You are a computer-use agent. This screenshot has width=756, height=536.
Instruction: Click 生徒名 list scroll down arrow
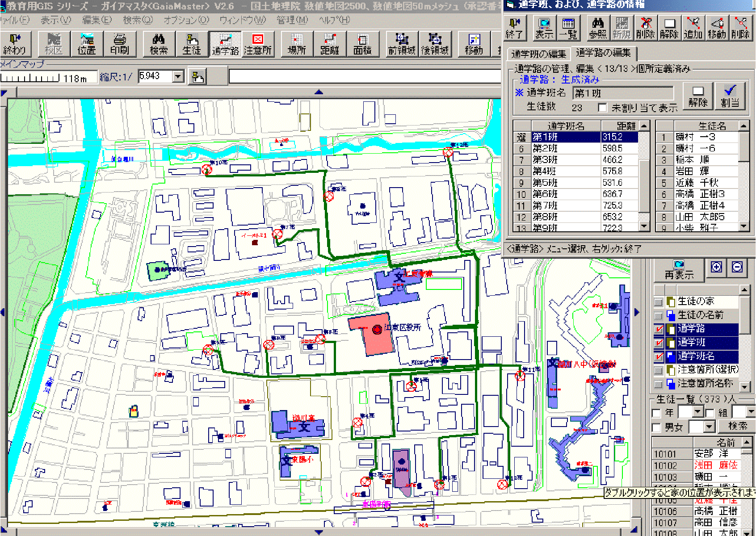click(x=743, y=226)
